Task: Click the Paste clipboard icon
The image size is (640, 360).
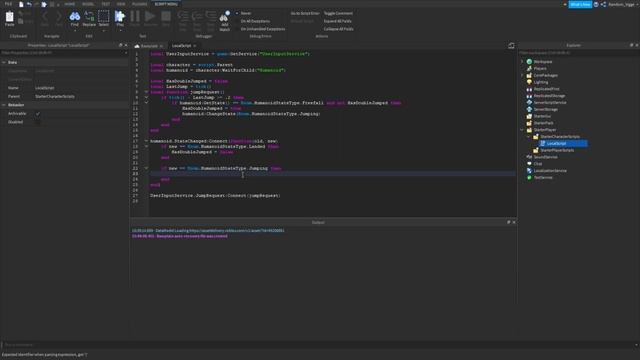Action: click(x=9, y=17)
